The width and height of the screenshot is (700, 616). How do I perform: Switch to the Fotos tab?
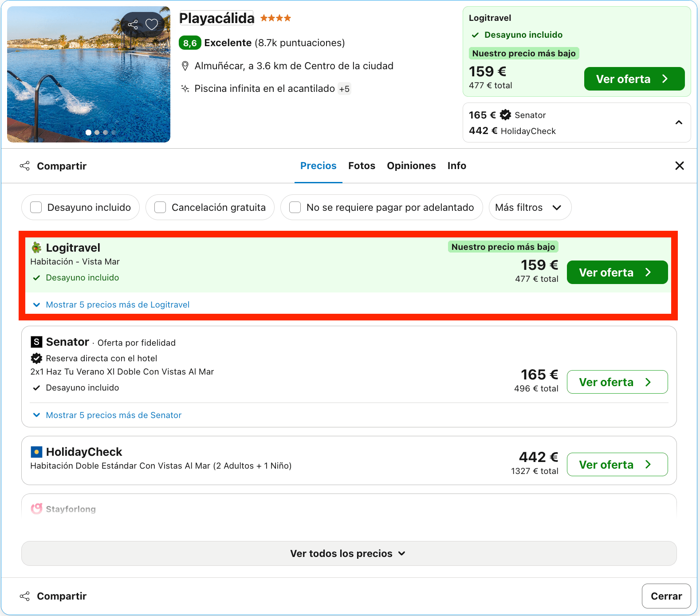click(362, 166)
